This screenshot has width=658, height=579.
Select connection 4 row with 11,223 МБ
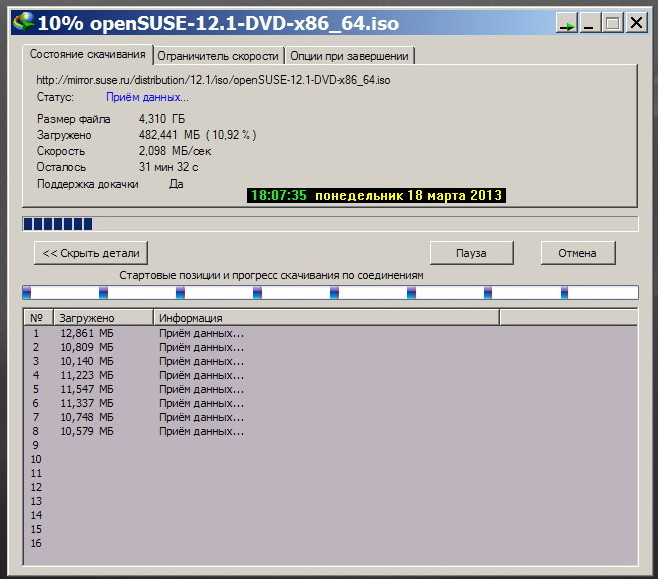click(x=330, y=375)
